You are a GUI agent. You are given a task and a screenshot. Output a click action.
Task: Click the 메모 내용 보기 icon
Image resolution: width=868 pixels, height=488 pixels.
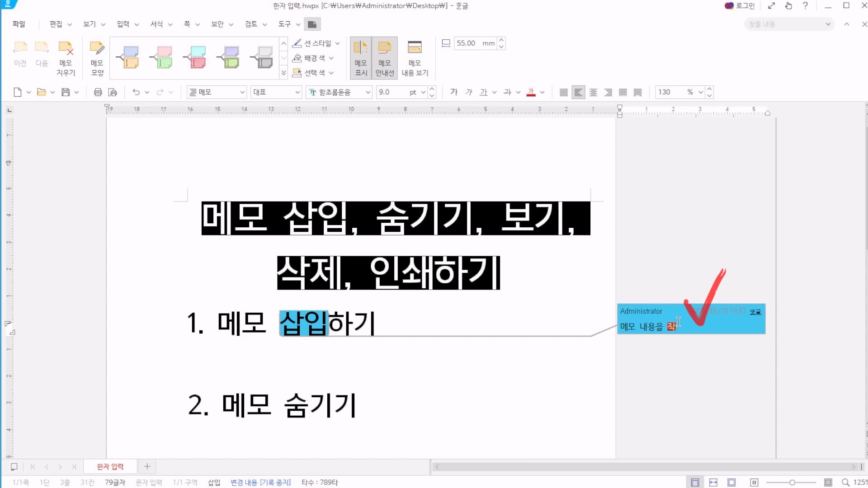click(415, 58)
